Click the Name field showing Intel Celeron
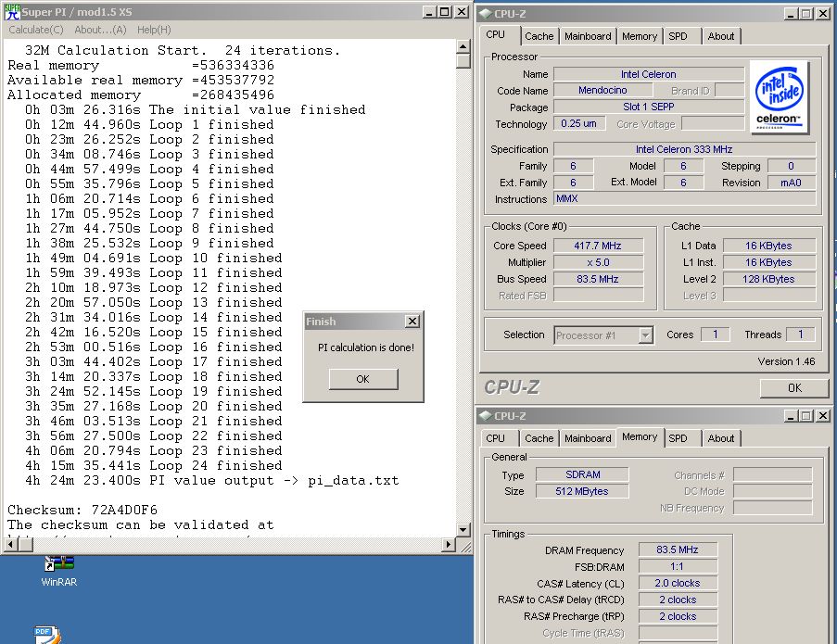Viewport: 837px width, 644px height. [x=649, y=74]
